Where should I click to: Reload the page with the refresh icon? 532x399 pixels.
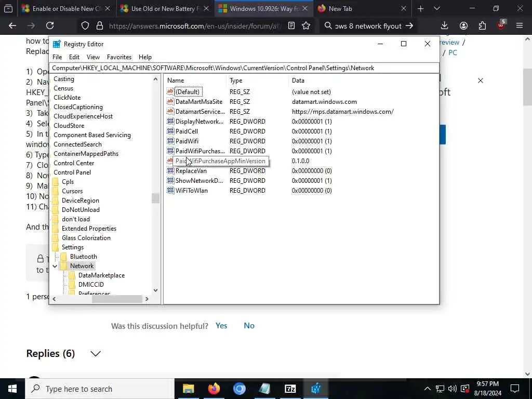pos(50,26)
